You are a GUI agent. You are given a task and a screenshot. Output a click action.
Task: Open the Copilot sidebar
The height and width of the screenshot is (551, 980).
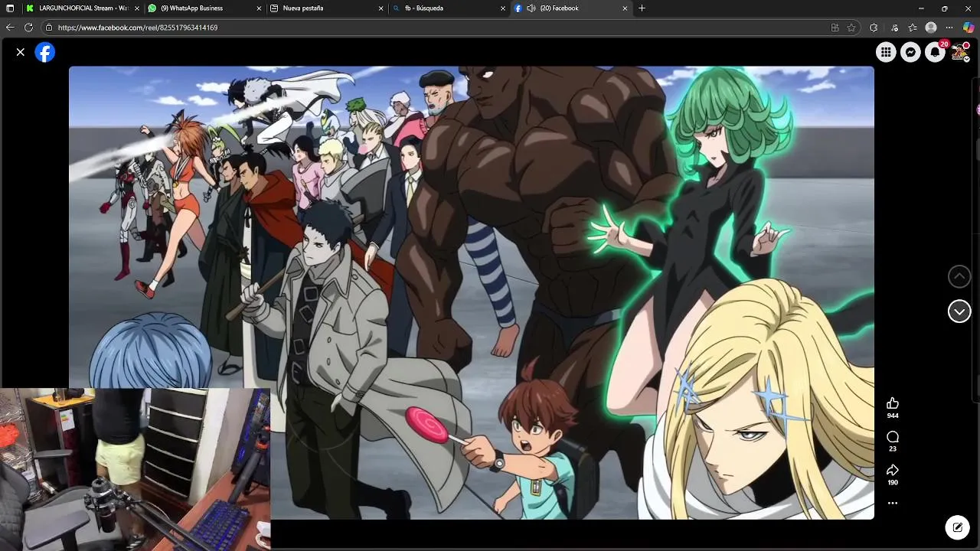969,28
